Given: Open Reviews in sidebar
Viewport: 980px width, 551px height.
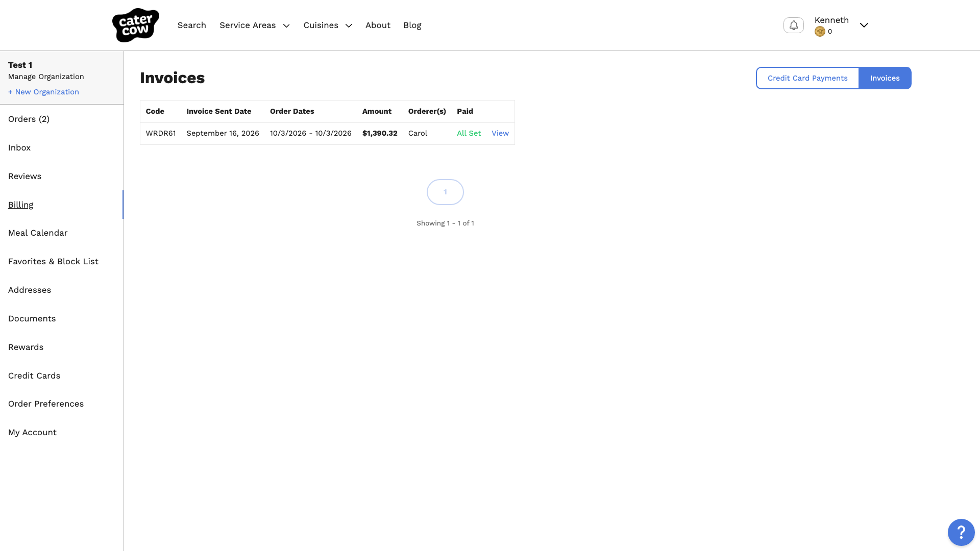Looking at the screenshot, I should pos(24,176).
